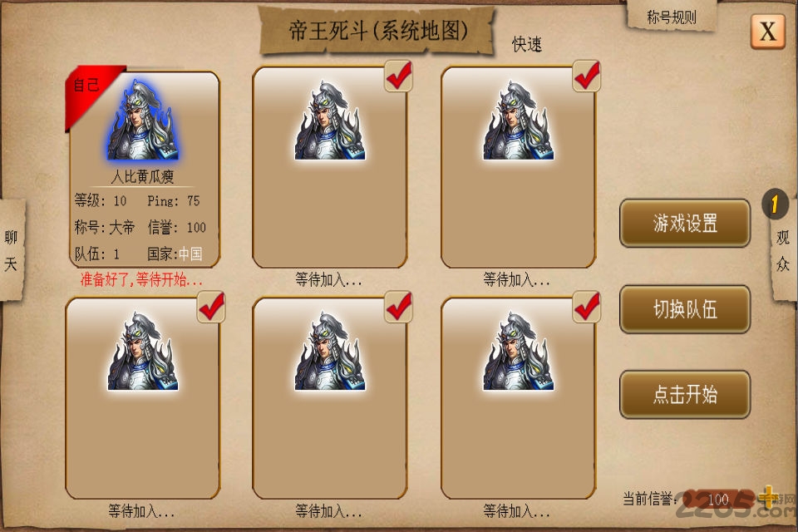Viewport: 798px width, 532px height.
Task: Click your own warrior avatar with blue glow
Action: coord(142,121)
